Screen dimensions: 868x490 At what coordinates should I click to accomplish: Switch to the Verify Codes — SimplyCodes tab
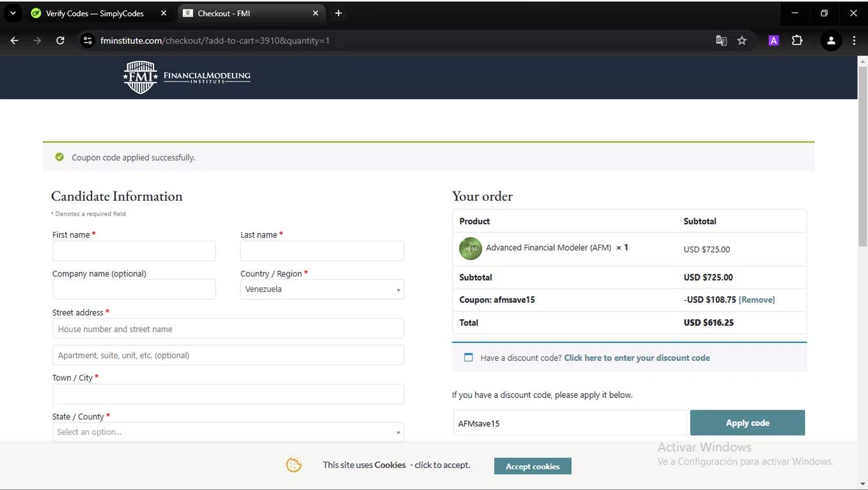pos(95,13)
